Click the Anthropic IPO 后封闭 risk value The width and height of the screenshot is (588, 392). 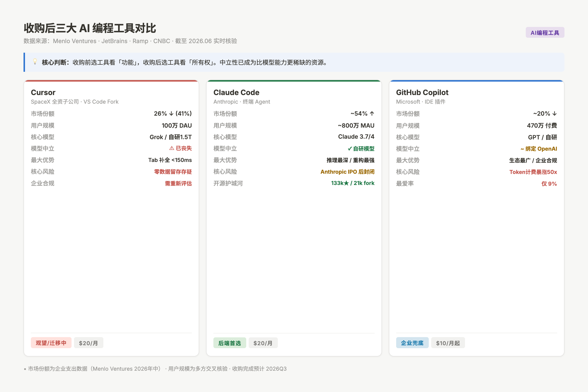(x=347, y=172)
